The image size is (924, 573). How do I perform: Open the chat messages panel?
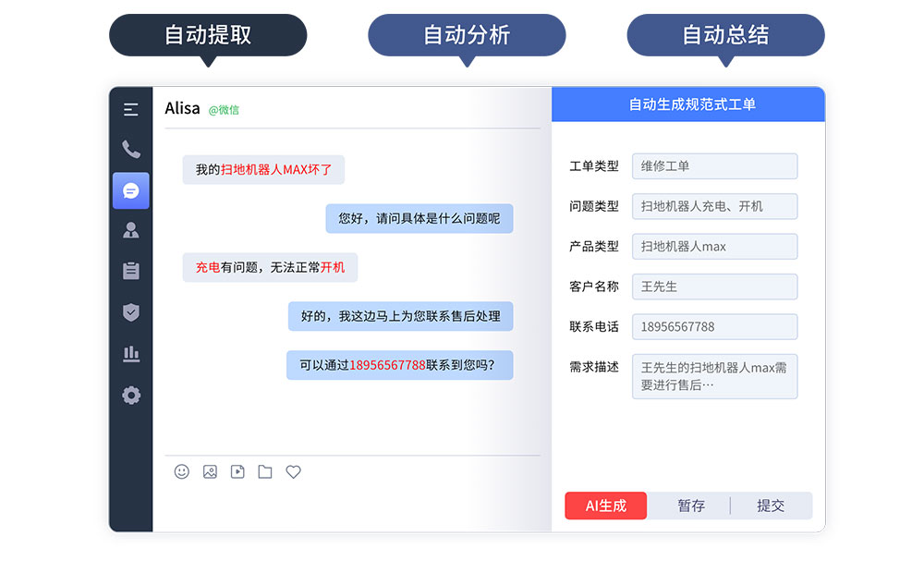130,190
